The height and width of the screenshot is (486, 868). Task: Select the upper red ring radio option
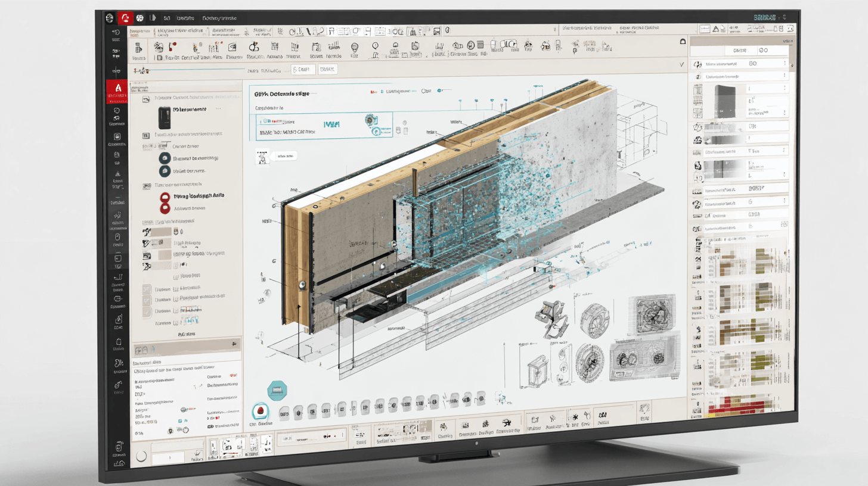(x=165, y=197)
